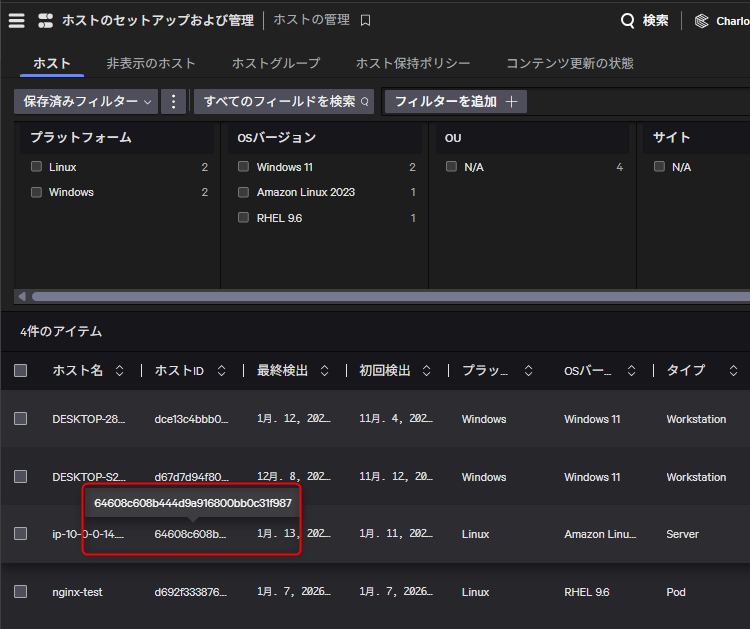Open the ホストグループ tab
The image size is (750, 629).
pos(276,63)
